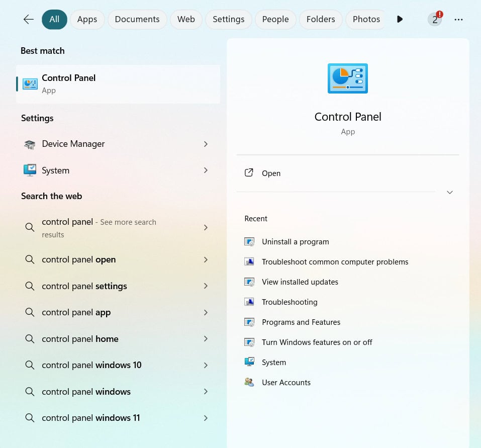The image size is (481, 448).
Task: Click the magnifier beside control panel windows 10
Action: 30,365
